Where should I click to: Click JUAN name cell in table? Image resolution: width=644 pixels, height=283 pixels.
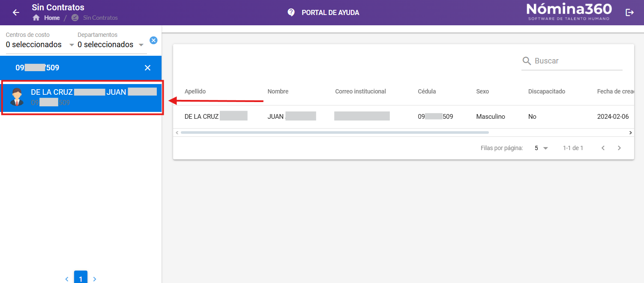pyautogui.click(x=292, y=117)
